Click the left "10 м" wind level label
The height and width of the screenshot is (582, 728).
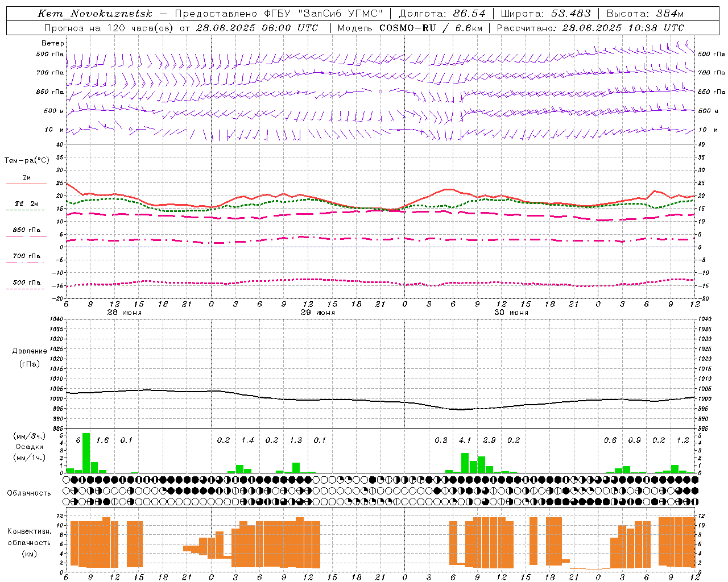tap(54, 130)
